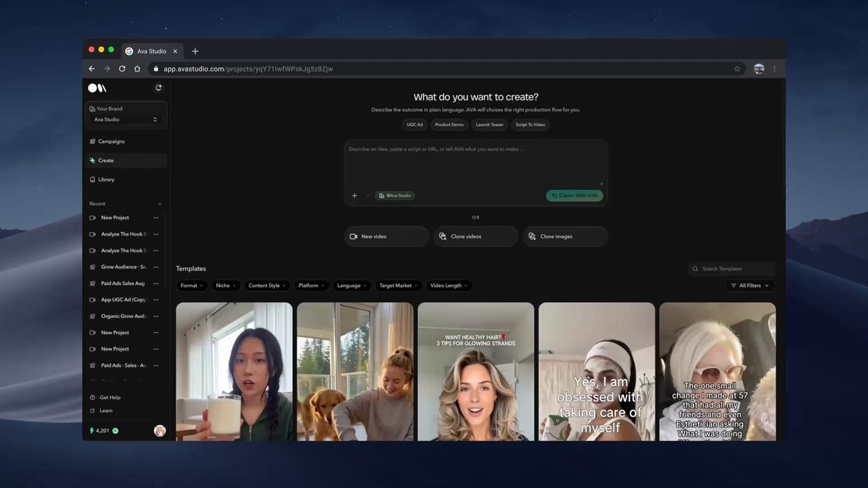The height and width of the screenshot is (488, 868).
Task: Expand the Platform filter dropdown
Action: (312, 286)
